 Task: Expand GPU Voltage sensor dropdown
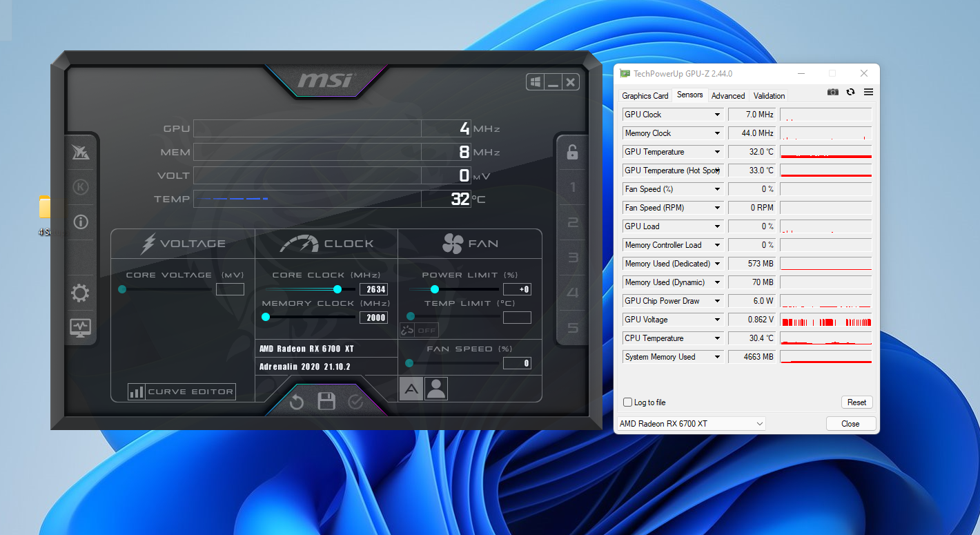(717, 320)
